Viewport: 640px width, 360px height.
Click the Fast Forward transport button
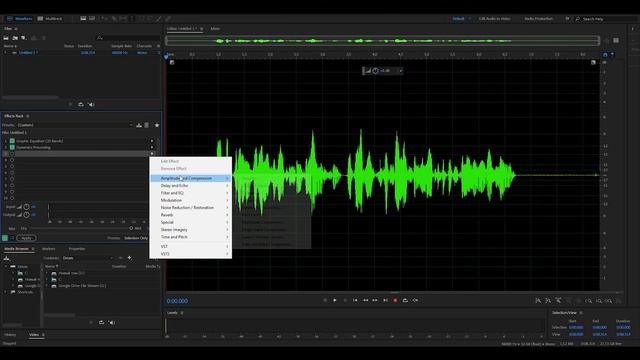click(375, 300)
